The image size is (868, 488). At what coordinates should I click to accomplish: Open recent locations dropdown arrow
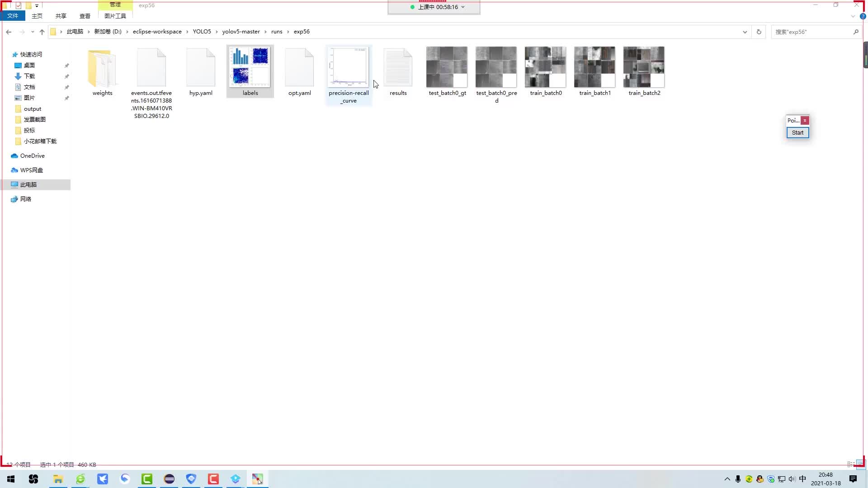tap(33, 32)
